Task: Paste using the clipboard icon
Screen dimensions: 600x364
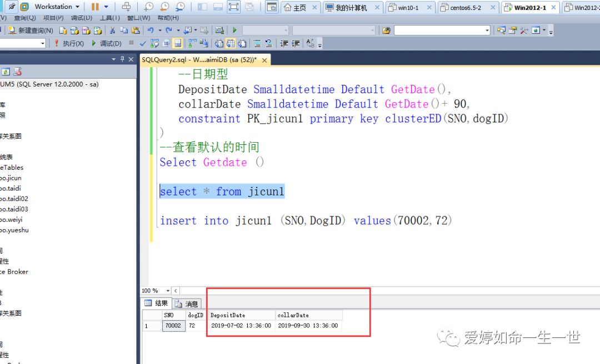Action: pyautogui.click(x=136, y=30)
